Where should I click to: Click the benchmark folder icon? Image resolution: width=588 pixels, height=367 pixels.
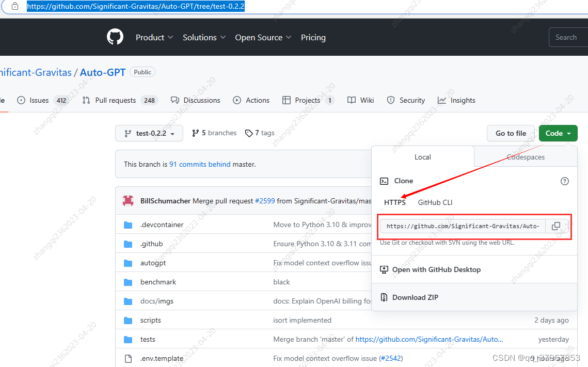[128, 282]
